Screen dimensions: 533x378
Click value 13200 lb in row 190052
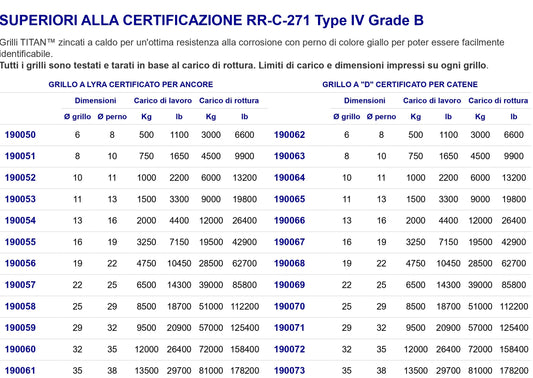245,177
